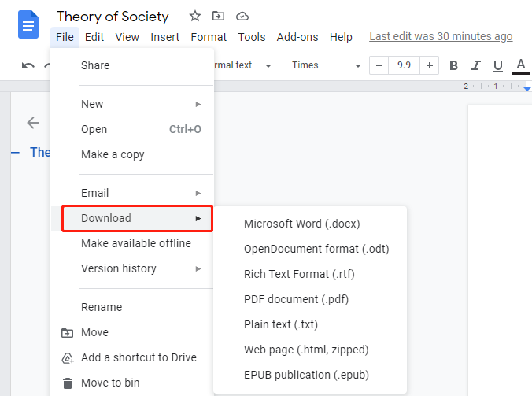Toggle Bold formatting
The width and height of the screenshot is (532, 396).
pyautogui.click(x=453, y=65)
